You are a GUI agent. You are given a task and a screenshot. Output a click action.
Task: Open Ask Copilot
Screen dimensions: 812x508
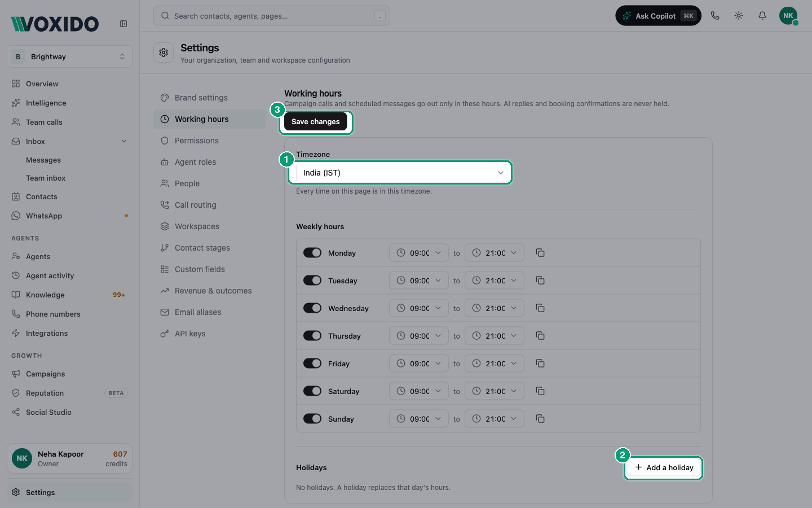pos(658,16)
